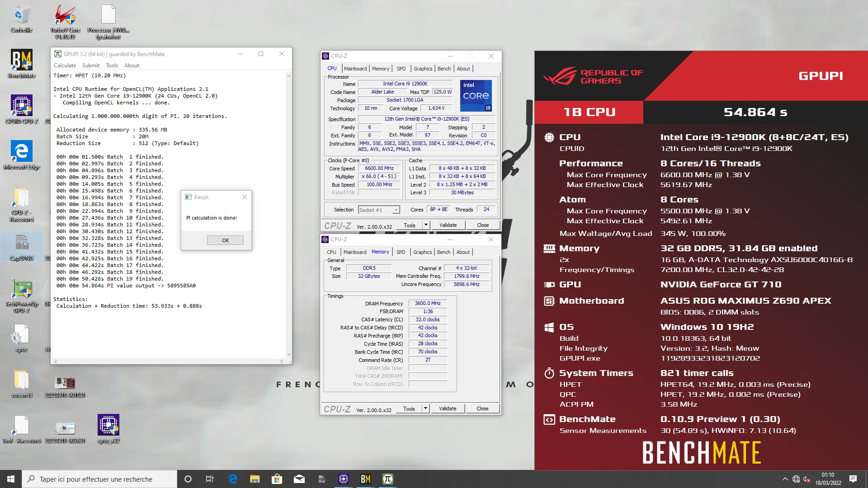Image resolution: width=868 pixels, height=488 pixels.
Task: Launch CPUID CPU-Z desktop shortcut
Action: point(21,109)
